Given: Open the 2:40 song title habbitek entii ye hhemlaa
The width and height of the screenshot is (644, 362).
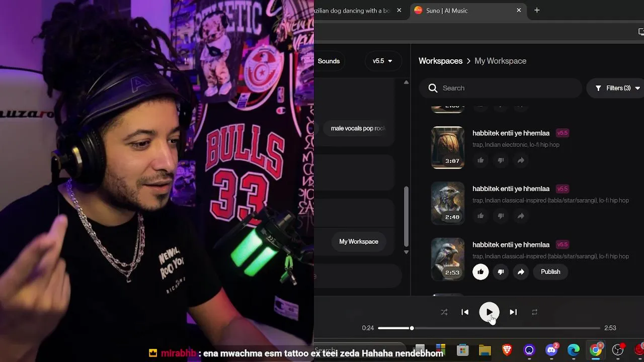Looking at the screenshot, I should coord(511,189).
